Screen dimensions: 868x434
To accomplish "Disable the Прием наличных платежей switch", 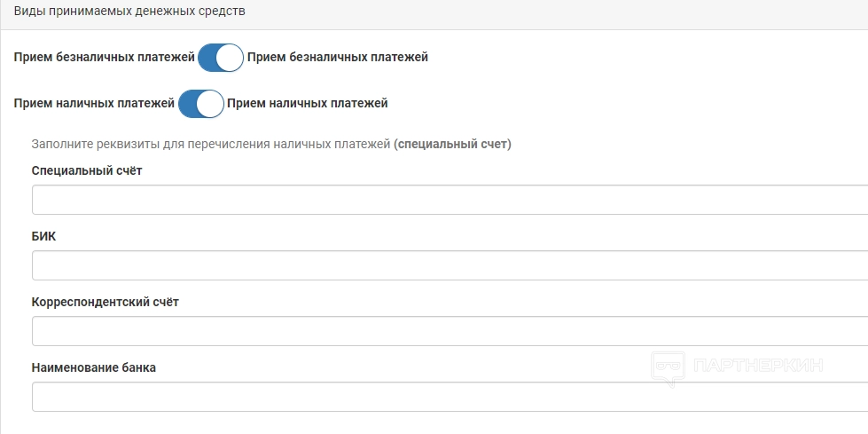I will click(200, 104).
